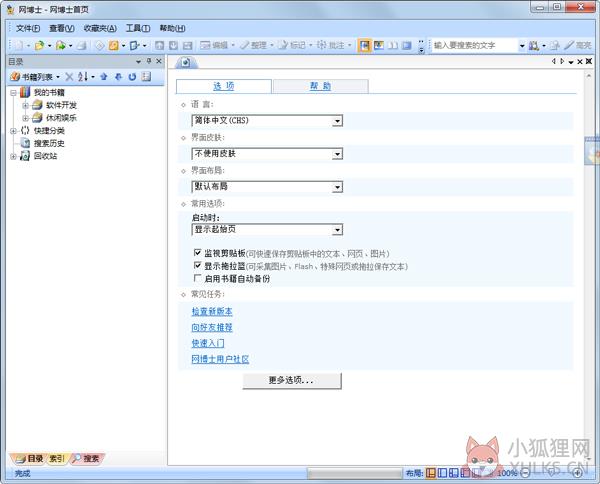
Task: Open the 工具(T) menu
Action: [138, 28]
